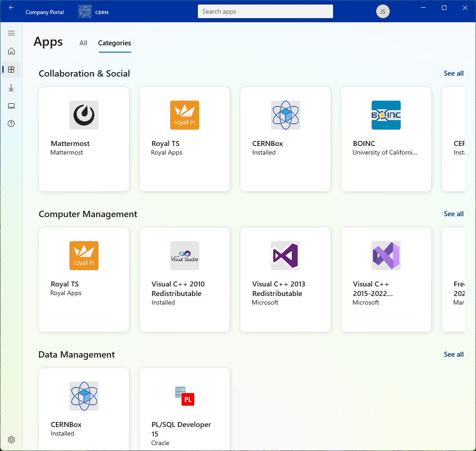Click the Visual C++ 2010 Redistributable icon
476x451 pixels.
click(x=185, y=255)
